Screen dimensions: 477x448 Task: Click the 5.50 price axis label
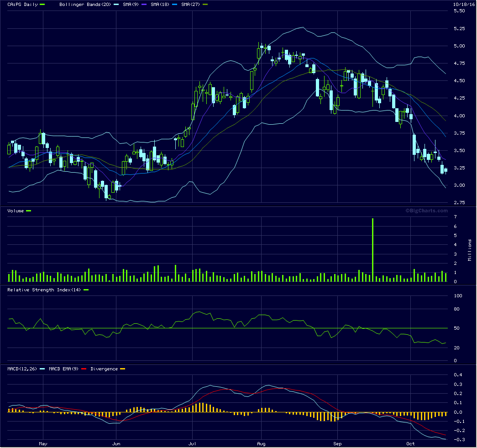click(x=459, y=11)
